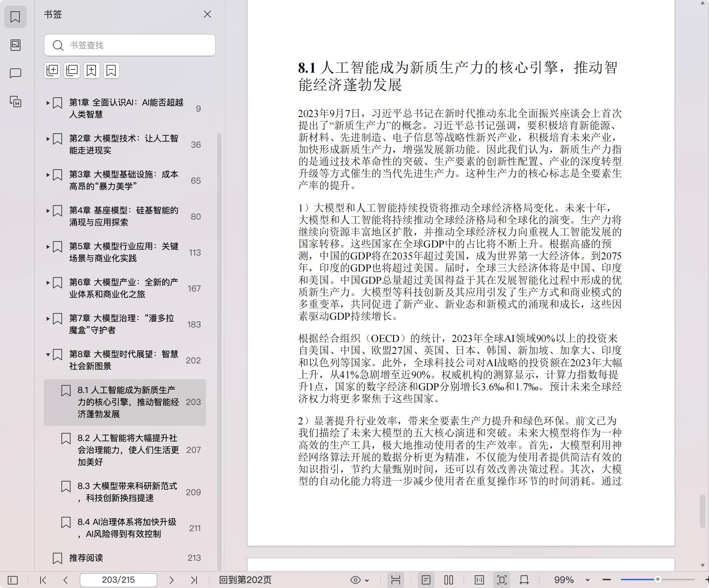Switch to single page view
Screen dimensions: 709x588
426,580
